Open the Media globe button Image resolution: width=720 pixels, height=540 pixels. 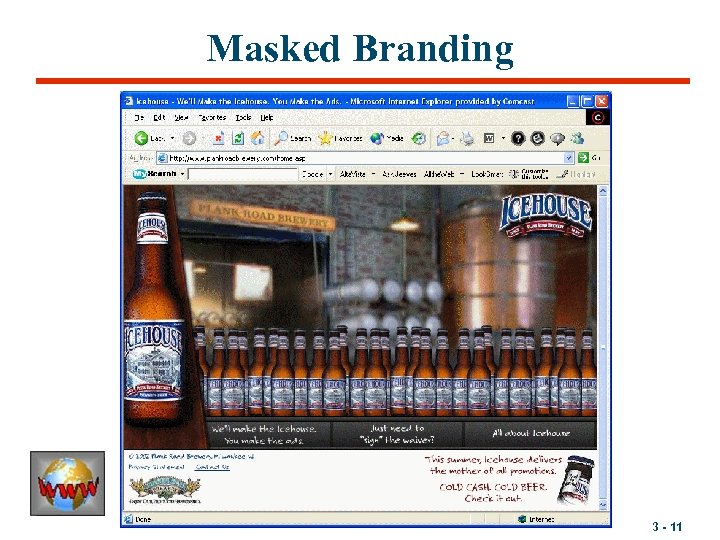point(377,138)
